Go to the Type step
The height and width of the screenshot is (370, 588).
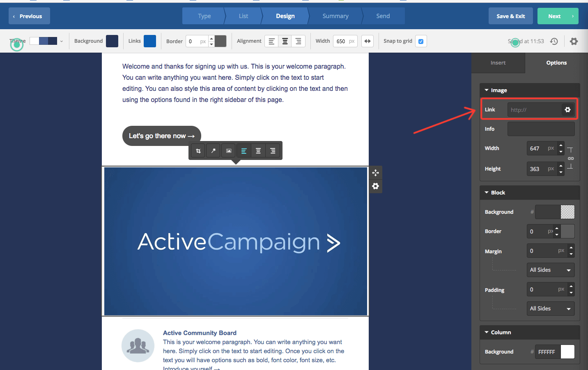(204, 16)
